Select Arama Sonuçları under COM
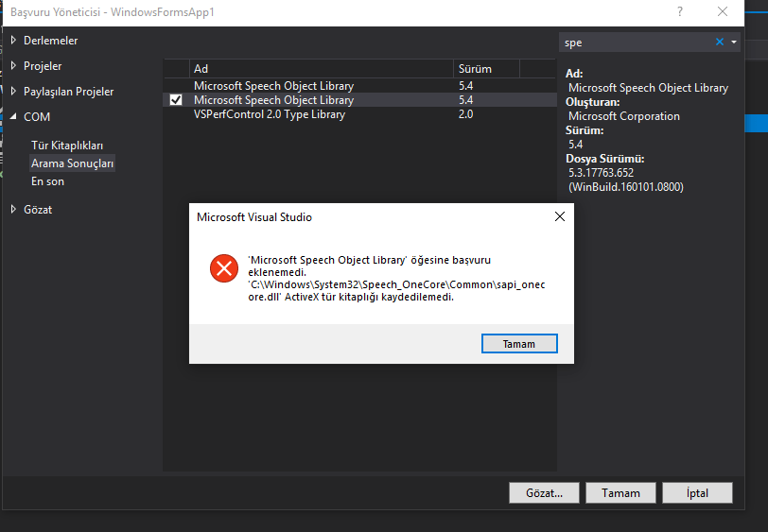Image resolution: width=768 pixels, height=532 pixels. point(72,163)
